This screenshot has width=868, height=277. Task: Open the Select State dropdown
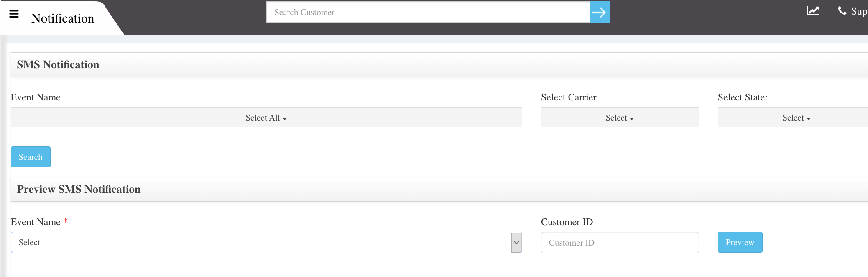pyautogui.click(x=793, y=117)
